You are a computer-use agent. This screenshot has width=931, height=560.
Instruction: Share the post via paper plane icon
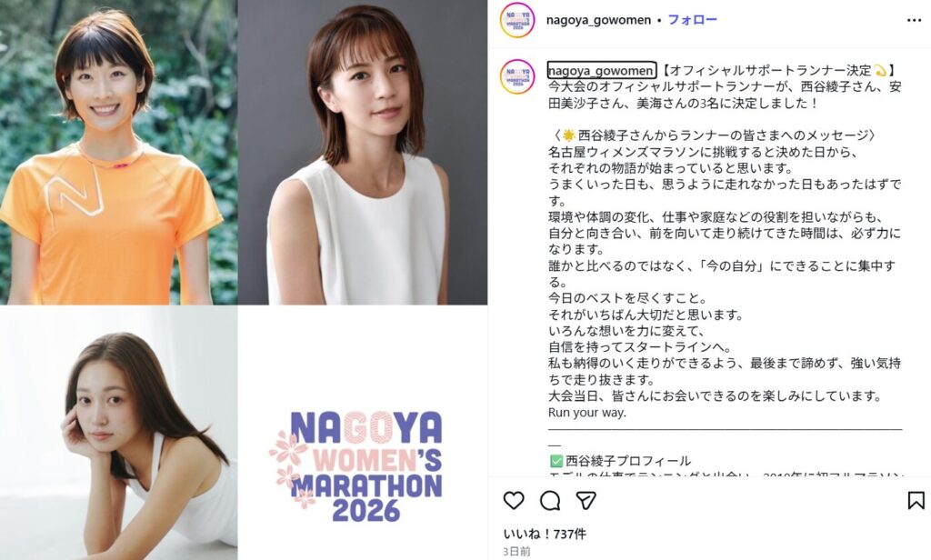tap(586, 501)
